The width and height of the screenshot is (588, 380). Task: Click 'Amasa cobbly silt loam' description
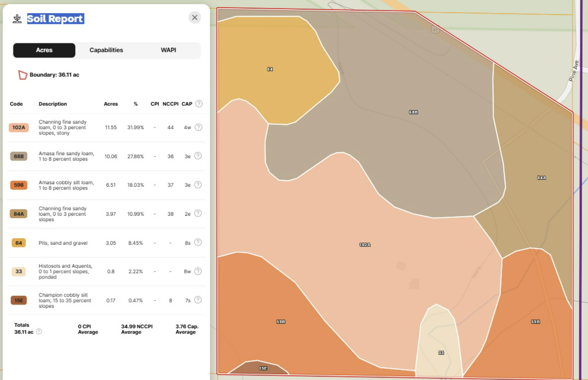coord(66,185)
